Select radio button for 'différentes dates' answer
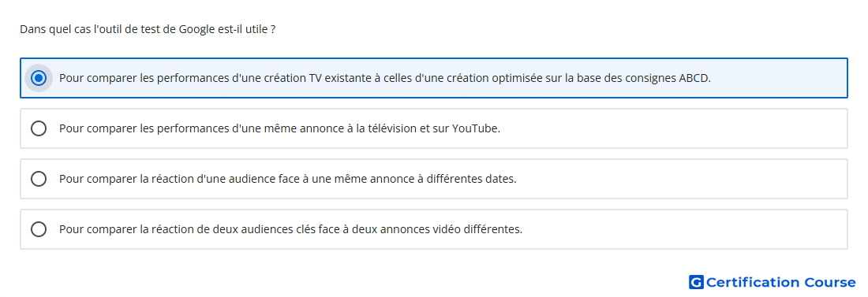Screen dimensions: 868x297 pos(39,179)
